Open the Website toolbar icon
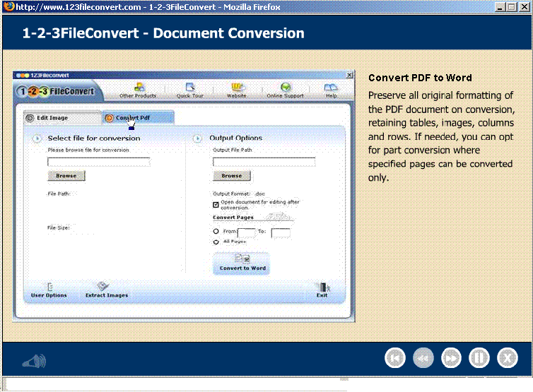The height and width of the screenshot is (392, 533). pos(237,90)
